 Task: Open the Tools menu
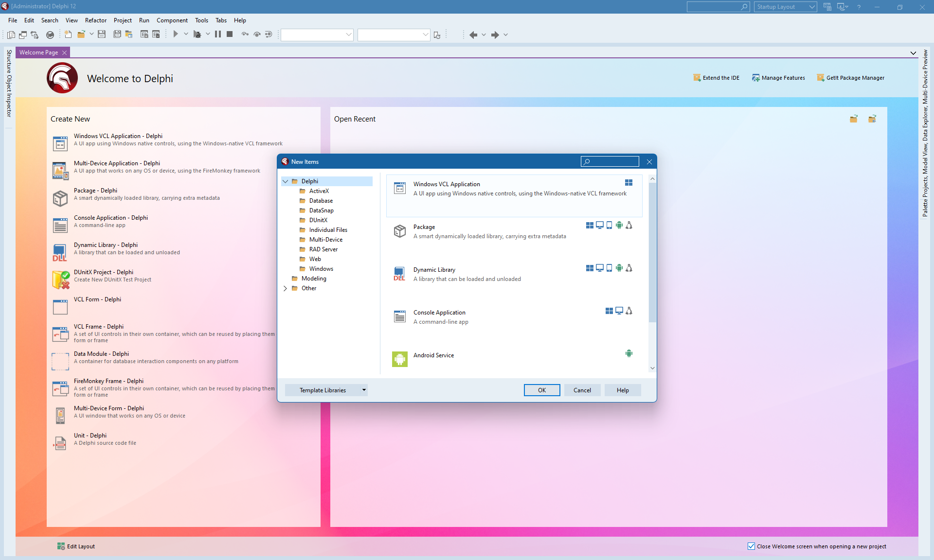point(201,20)
